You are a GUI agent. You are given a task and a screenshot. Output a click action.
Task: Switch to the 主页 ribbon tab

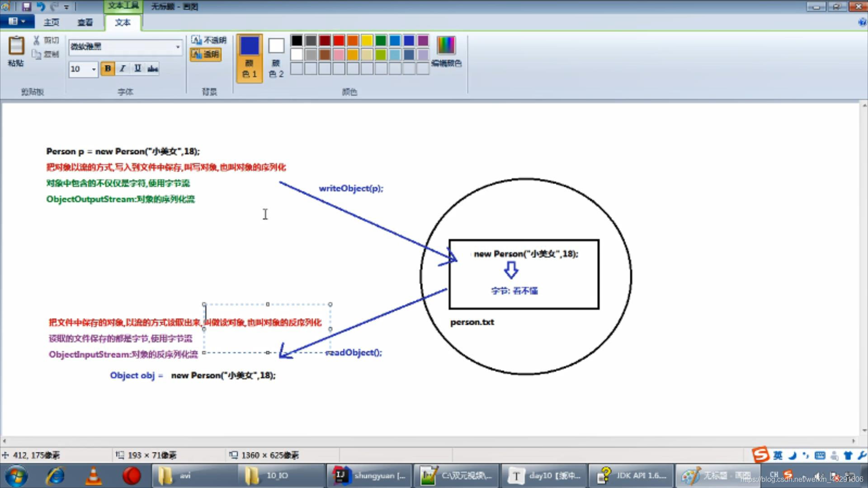[51, 22]
